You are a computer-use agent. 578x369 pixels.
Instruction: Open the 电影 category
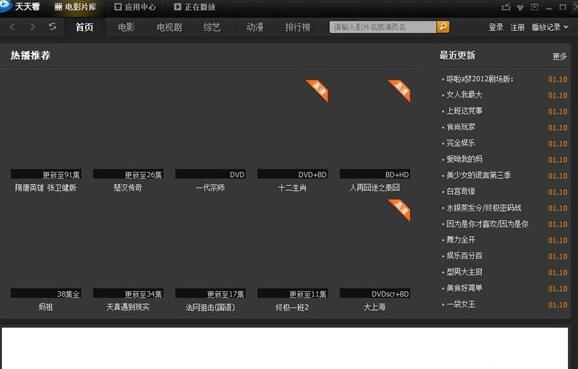pyautogui.click(x=126, y=27)
